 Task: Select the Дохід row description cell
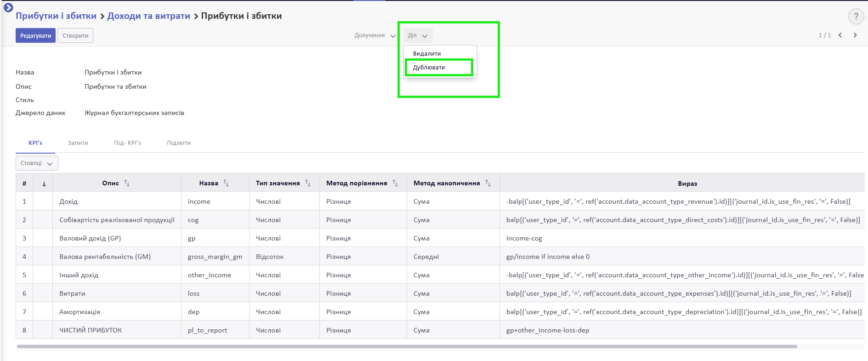117,201
